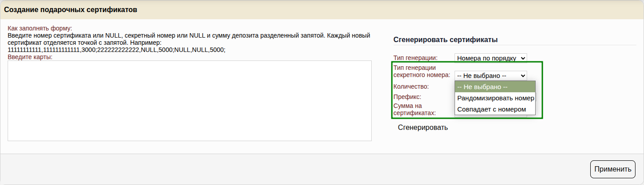Choose 'Рандомизировать номер' from the list

click(x=495, y=98)
